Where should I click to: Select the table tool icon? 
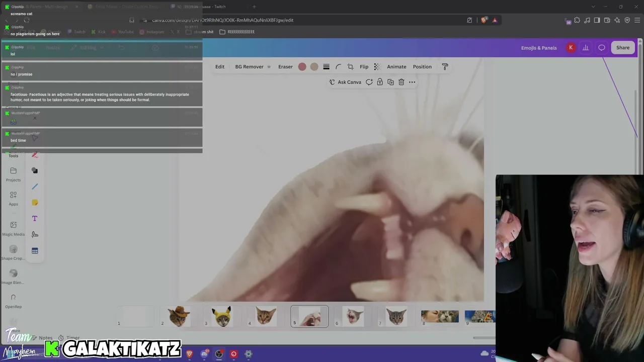pyautogui.click(x=35, y=251)
